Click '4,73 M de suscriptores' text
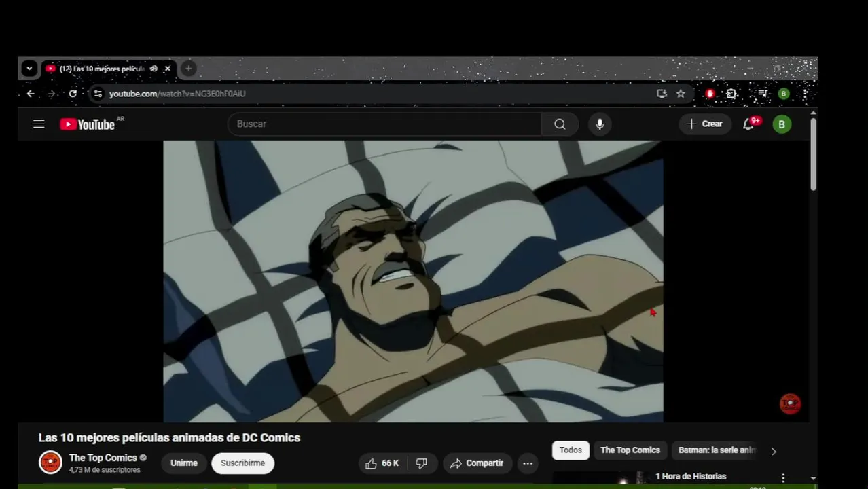The width and height of the screenshot is (868, 489). (x=105, y=470)
